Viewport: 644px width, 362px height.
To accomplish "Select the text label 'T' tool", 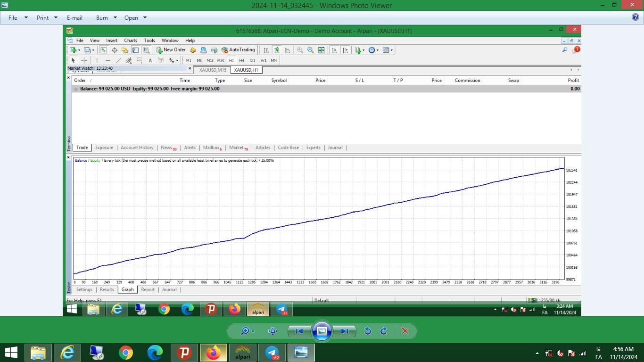I will click(x=161, y=60).
